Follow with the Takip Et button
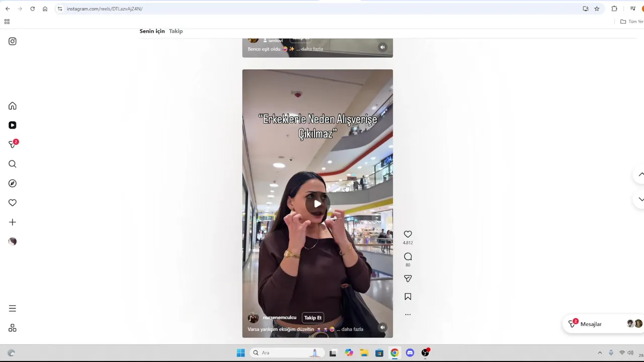 312,318
